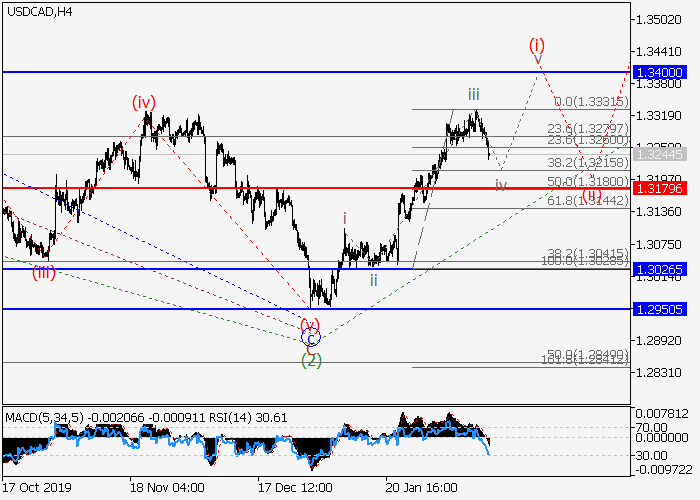Viewport: 700px width, 500px height.
Task: Click the green (2) wave label
Action: [311, 360]
